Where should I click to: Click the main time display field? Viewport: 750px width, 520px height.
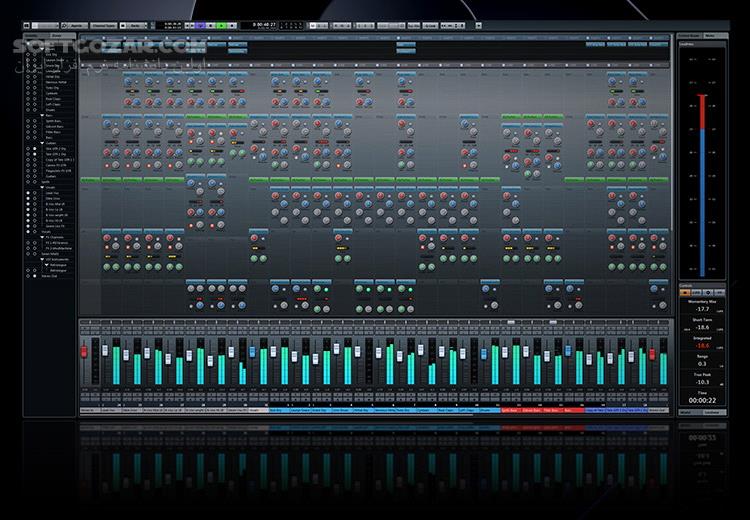tap(258, 25)
